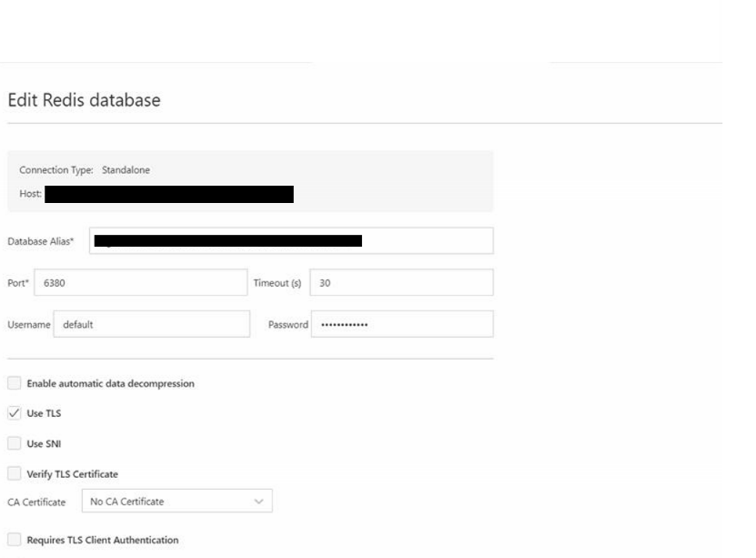
Task: Focus the Port field showing 6380
Action: 144,282
